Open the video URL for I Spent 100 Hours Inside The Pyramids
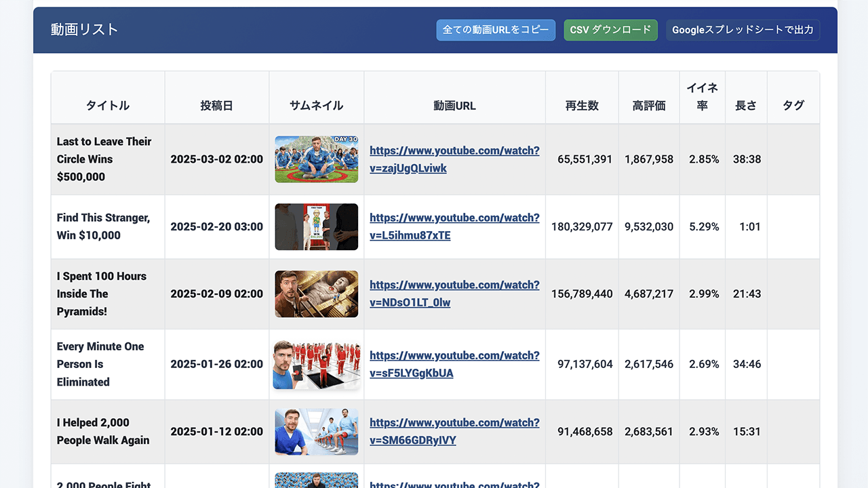868x488 pixels. click(x=454, y=293)
